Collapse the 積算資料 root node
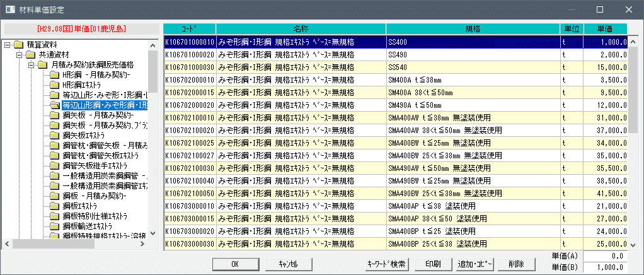644x275 pixels. [7, 45]
